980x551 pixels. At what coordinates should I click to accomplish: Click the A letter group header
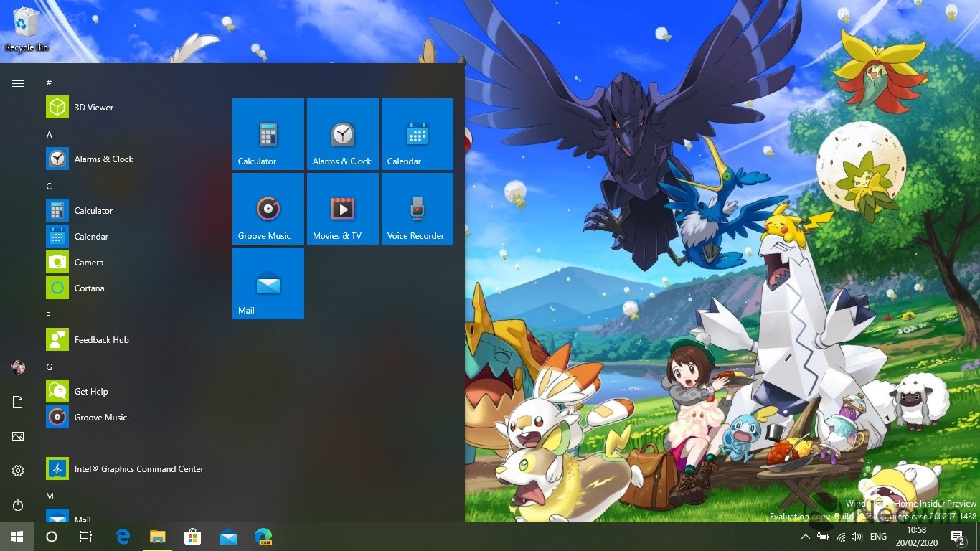pos(49,134)
